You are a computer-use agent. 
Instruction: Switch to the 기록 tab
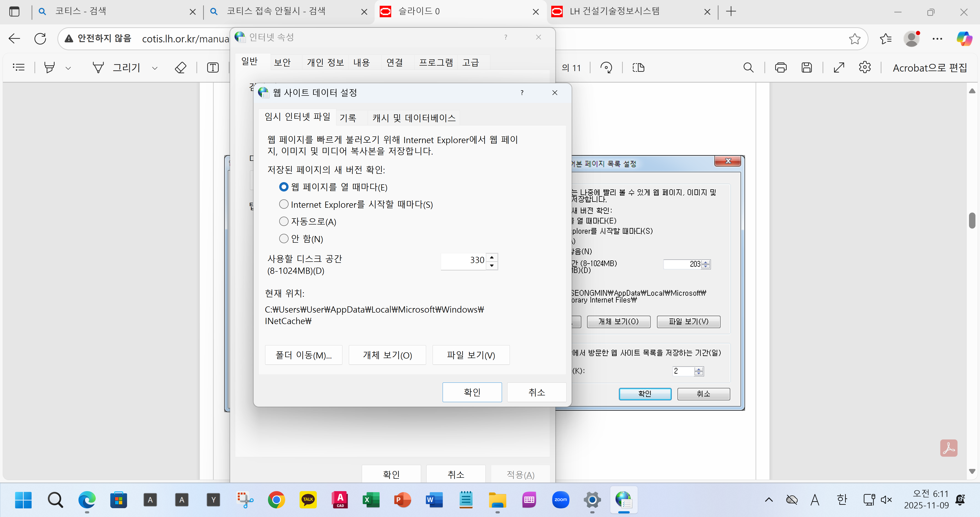point(348,118)
